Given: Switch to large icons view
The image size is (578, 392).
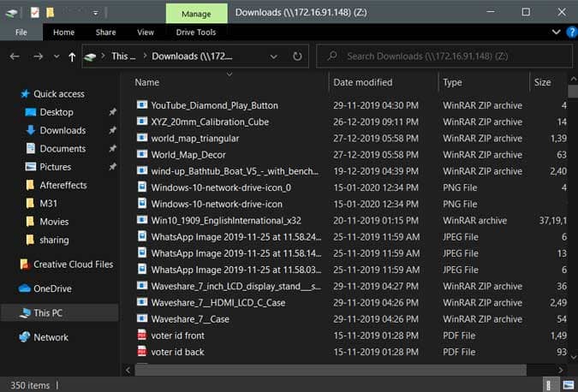Looking at the screenshot, I should click(567, 385).
